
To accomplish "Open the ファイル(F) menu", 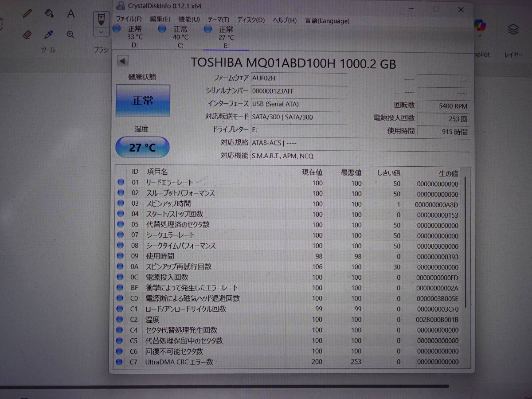I will (x=129, y=20).
